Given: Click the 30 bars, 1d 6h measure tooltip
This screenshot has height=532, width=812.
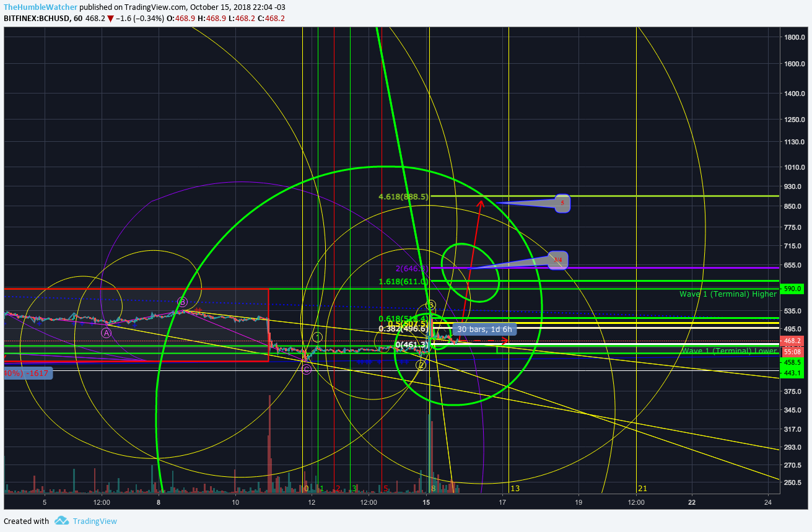Looking at the screenshot, I should 485,329.
